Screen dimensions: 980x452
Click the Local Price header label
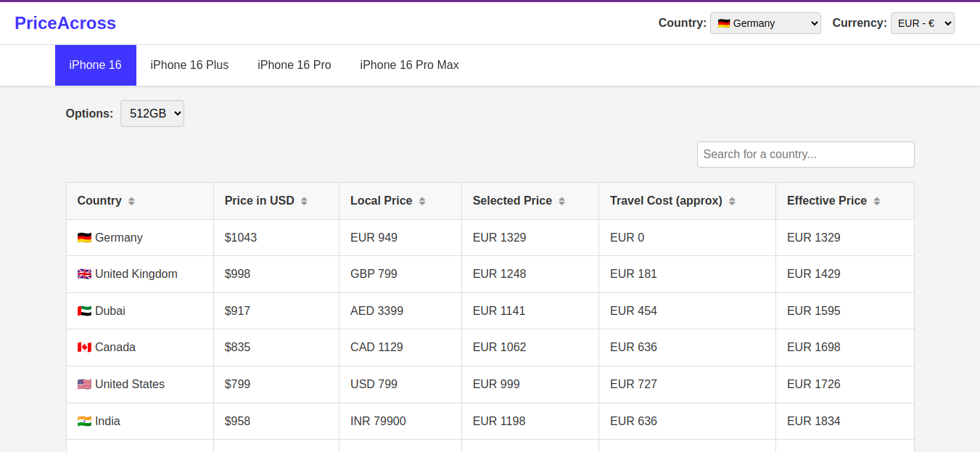[382, 201]
